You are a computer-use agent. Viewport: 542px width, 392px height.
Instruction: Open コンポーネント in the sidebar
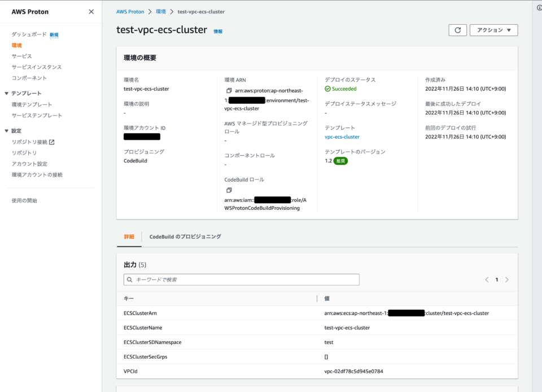tap(29, 78)
